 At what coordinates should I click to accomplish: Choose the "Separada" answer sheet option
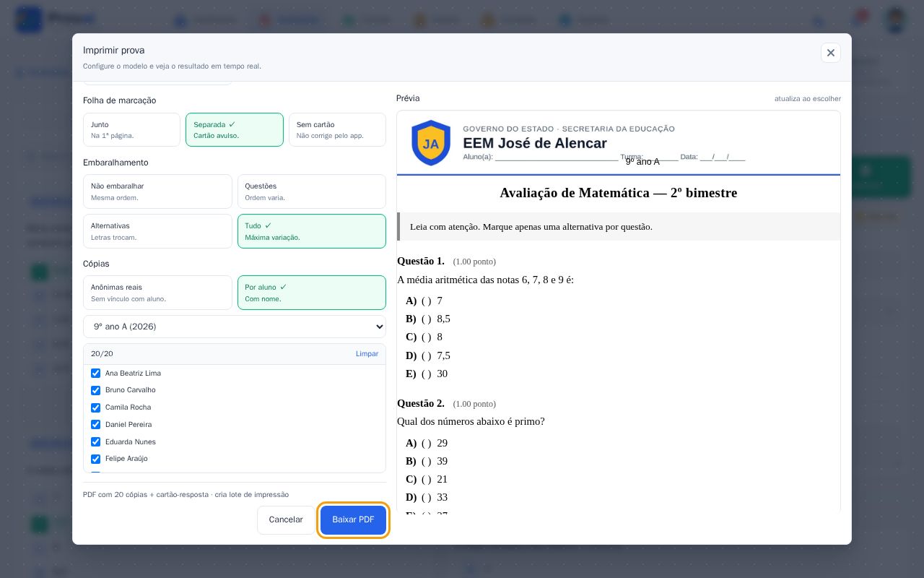tap(235, 129)
